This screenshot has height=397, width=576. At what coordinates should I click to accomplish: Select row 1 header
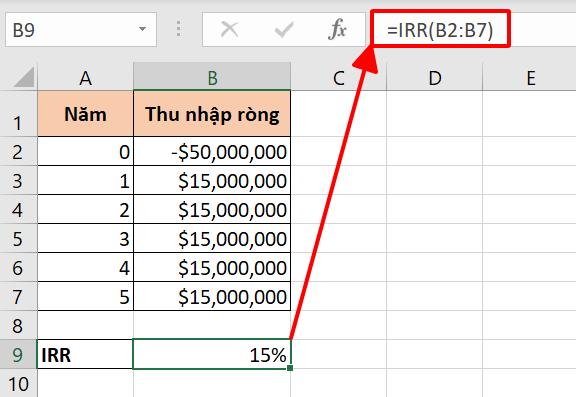[x=18, y=113]
